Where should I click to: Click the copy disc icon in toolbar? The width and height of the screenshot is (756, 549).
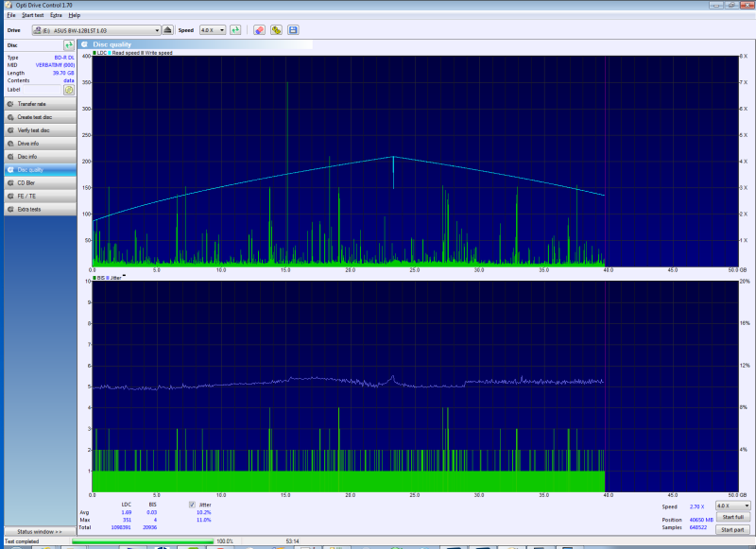tap(276, 30)
